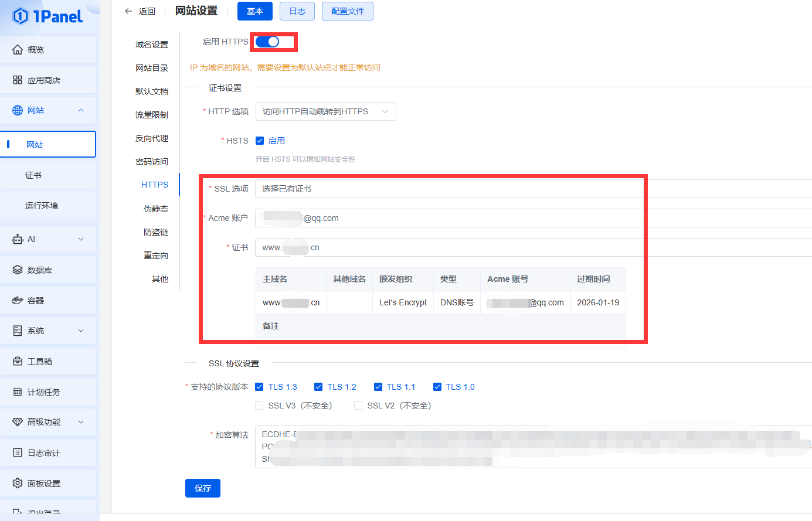Enable the SSL V3 checkbox

pyautogui.click(x=259, y=405)
